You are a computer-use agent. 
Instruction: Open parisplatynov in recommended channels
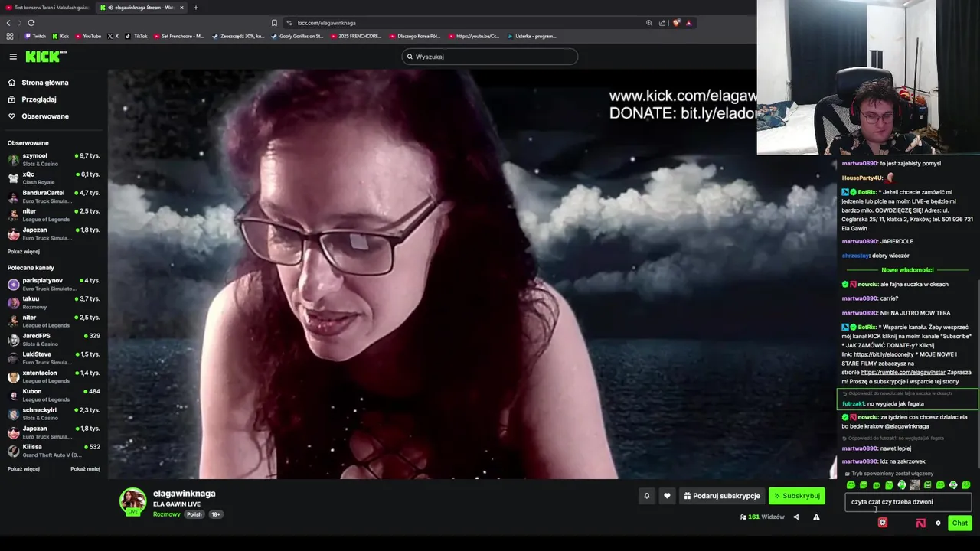(54, 284)
